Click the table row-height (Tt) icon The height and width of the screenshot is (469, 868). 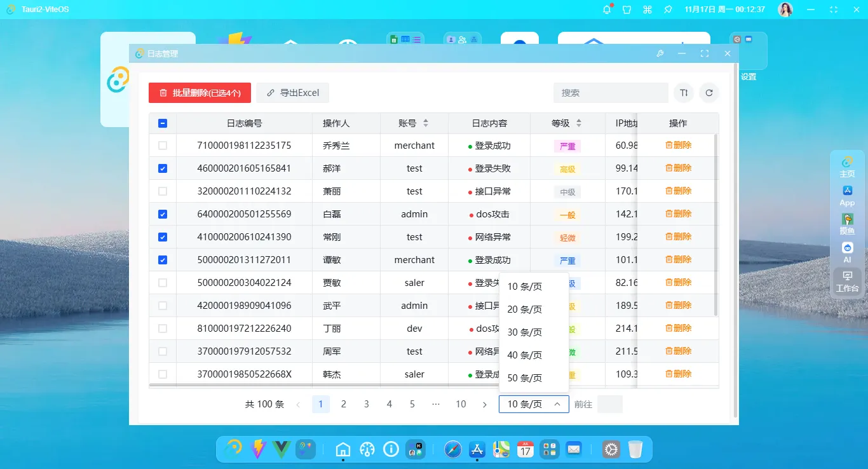click(x=683, y=92)
